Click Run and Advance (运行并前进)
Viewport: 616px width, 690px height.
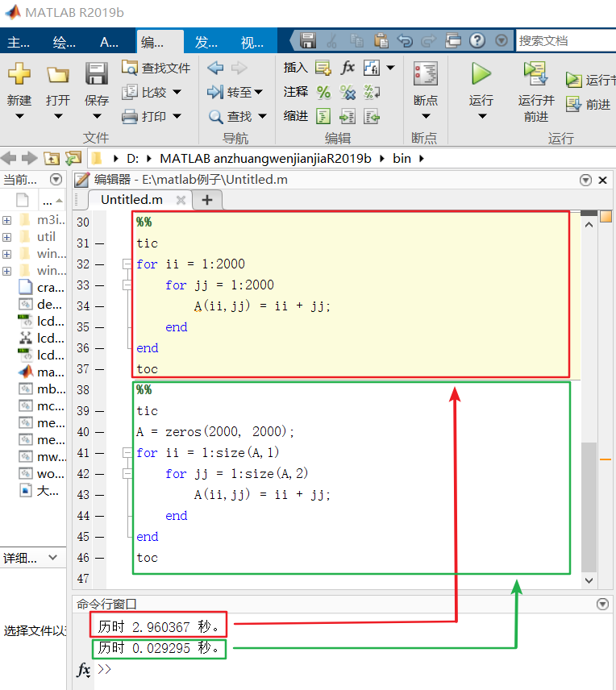point(536,91)
